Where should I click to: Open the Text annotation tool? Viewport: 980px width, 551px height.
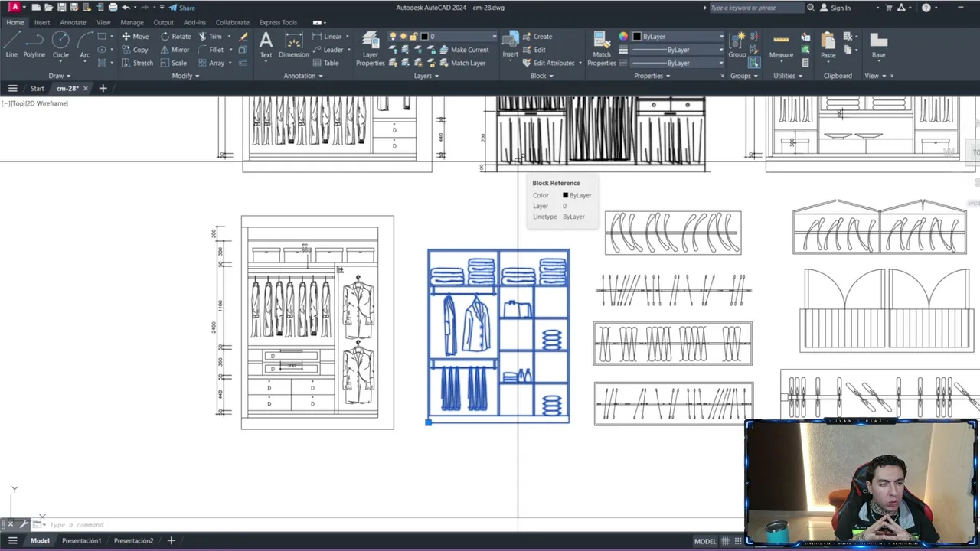click(266, 45)
